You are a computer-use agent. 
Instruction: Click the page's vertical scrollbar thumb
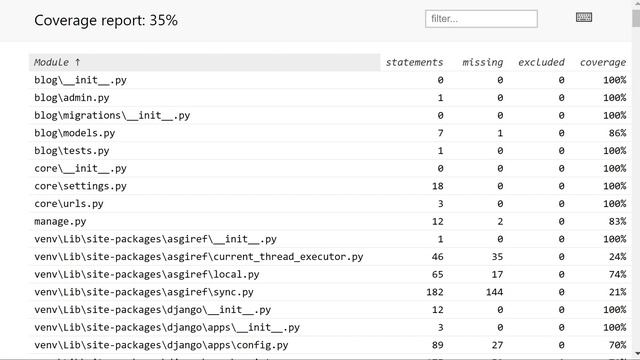[636, 18]
